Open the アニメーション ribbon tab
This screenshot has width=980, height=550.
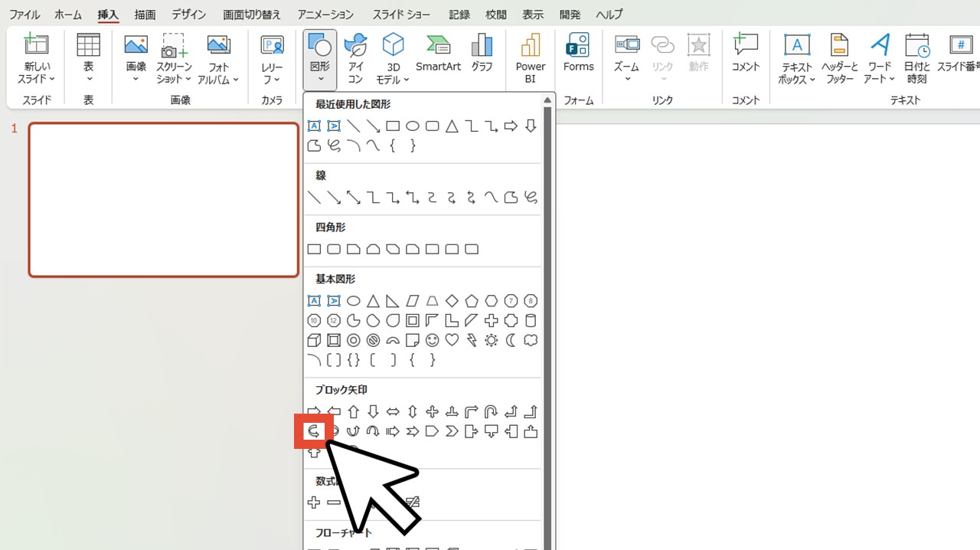pyautogui.click(x=325, y=15)
